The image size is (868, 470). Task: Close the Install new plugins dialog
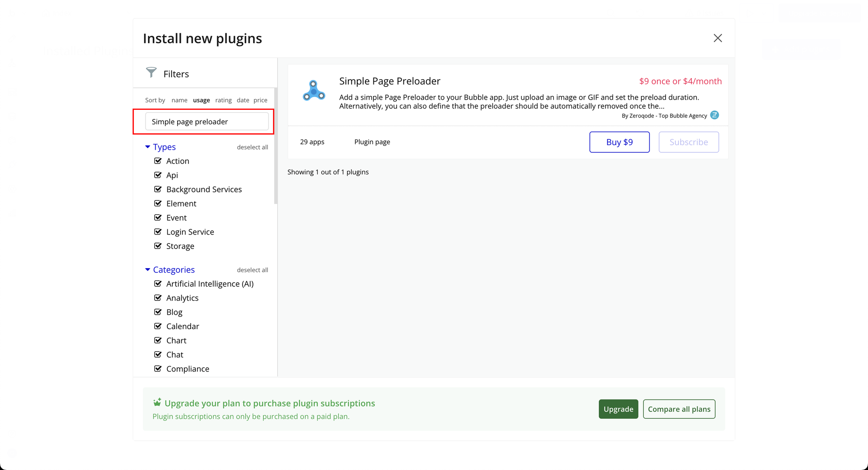[717, 38]
